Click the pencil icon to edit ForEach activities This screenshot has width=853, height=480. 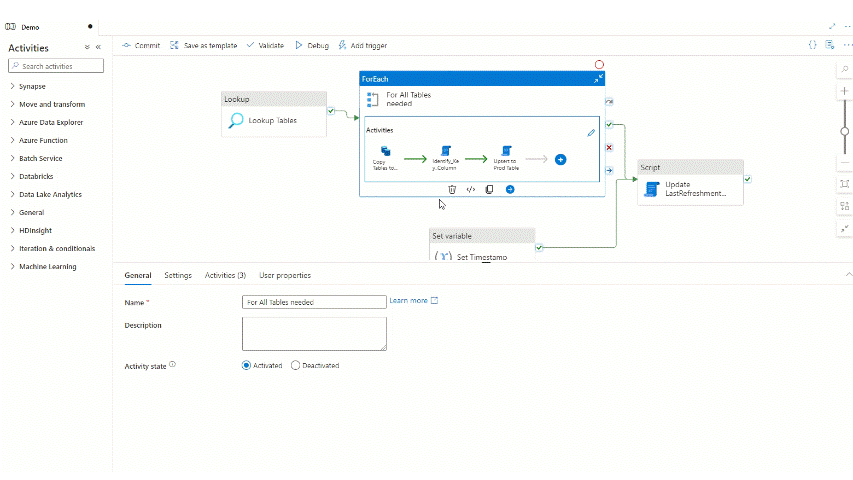click(591, 132)
